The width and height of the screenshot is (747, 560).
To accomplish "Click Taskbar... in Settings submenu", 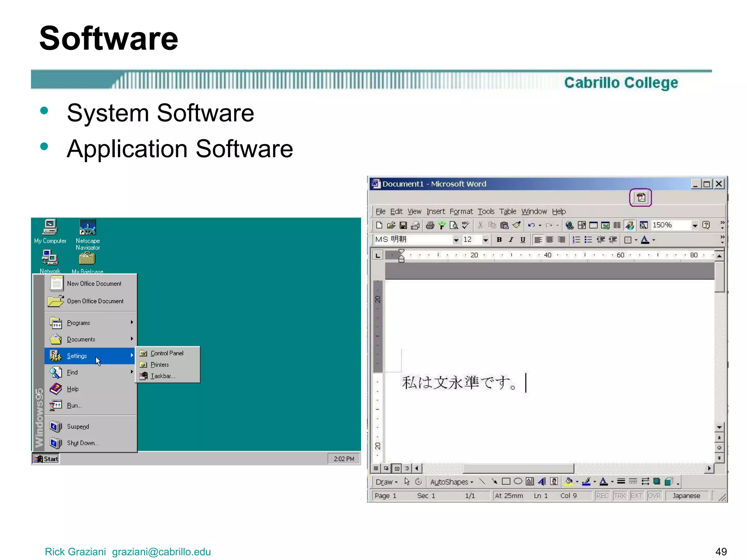I will coord(167,376).
